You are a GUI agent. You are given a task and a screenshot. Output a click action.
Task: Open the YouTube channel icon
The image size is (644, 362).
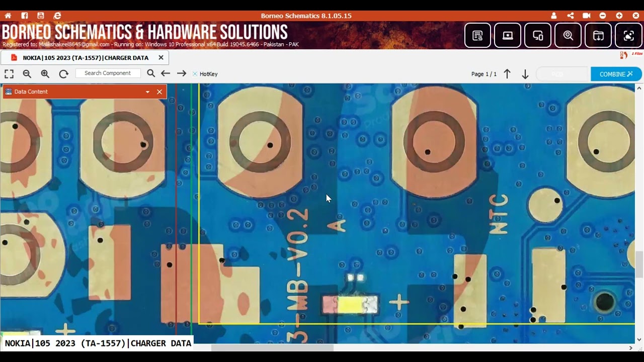pos(41,16)
